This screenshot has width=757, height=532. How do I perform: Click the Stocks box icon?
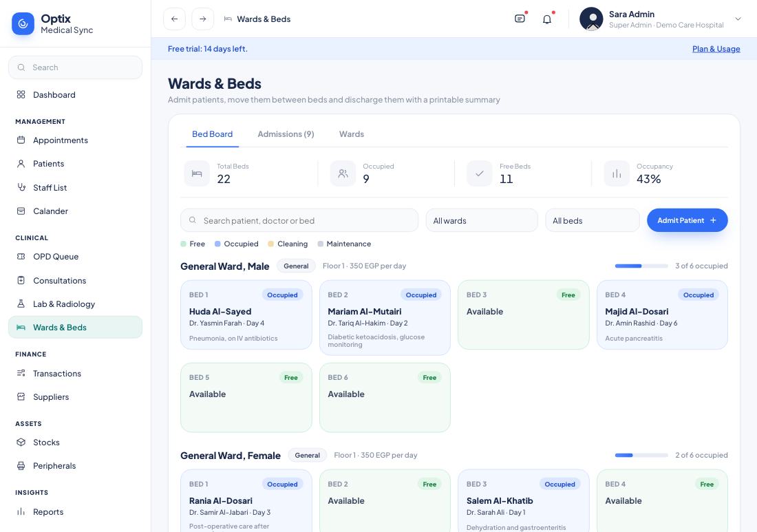[21, 443]
